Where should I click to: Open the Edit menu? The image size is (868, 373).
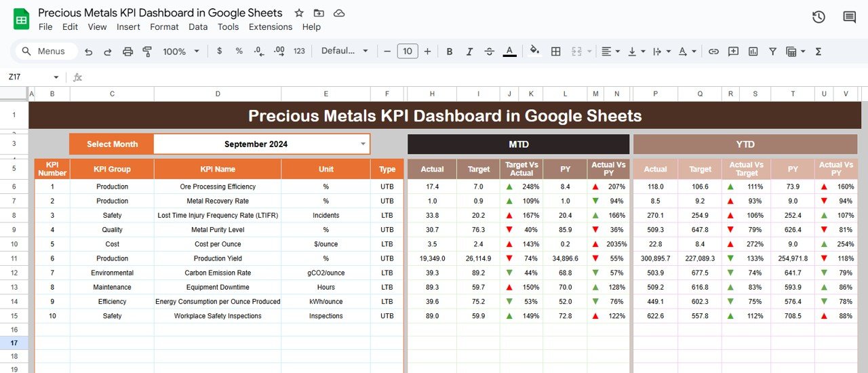(x=70, y=27)
